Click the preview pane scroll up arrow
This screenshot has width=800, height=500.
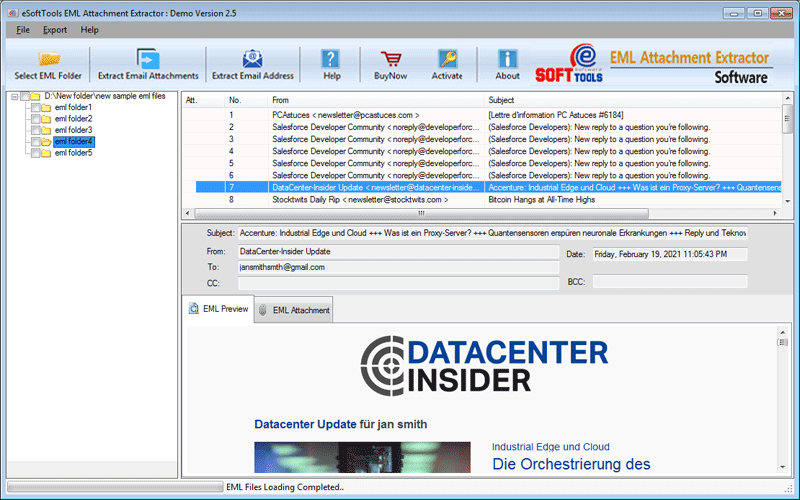click(x=783, y=332)
